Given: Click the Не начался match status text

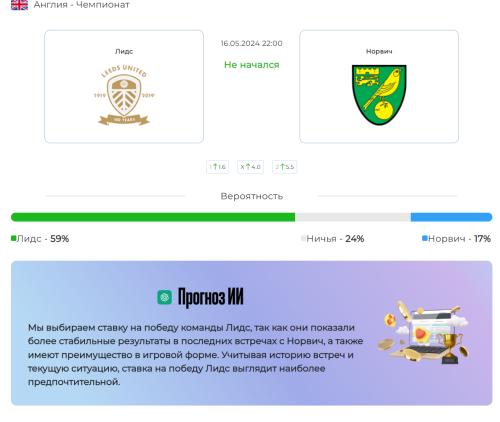Looking at the screenshot, I should coord(252,65).
